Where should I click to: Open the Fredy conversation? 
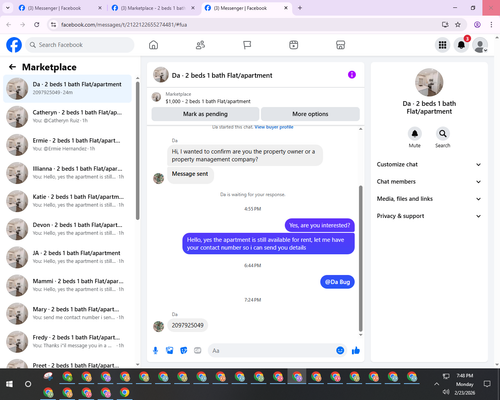pos(67,341)
